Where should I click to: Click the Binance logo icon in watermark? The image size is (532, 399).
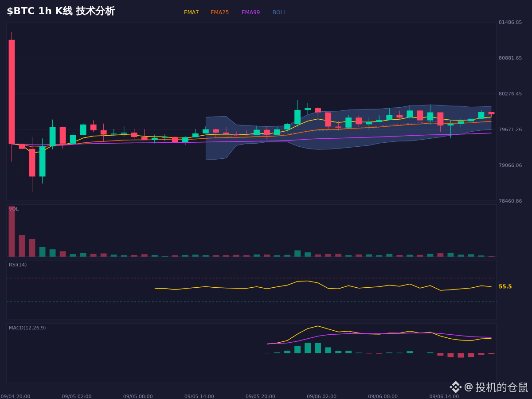[456, 387]
